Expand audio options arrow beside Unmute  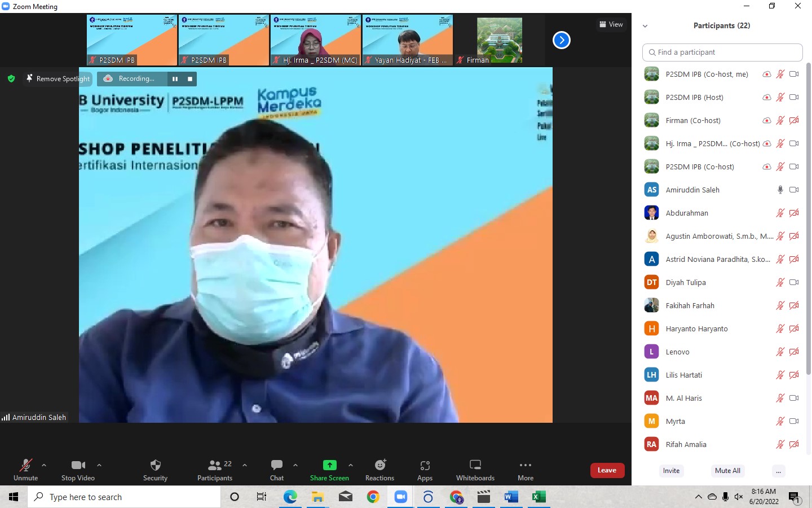(x=44, y=465)
